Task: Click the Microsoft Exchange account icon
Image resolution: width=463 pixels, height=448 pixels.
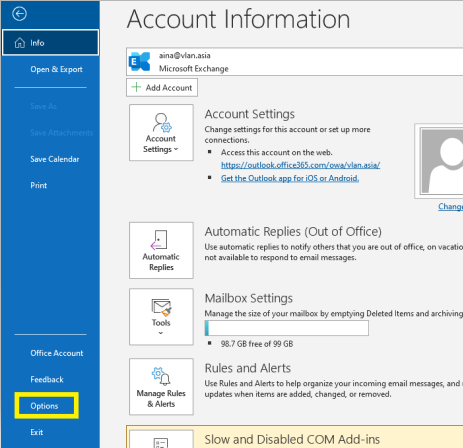Action: (140, 62)
